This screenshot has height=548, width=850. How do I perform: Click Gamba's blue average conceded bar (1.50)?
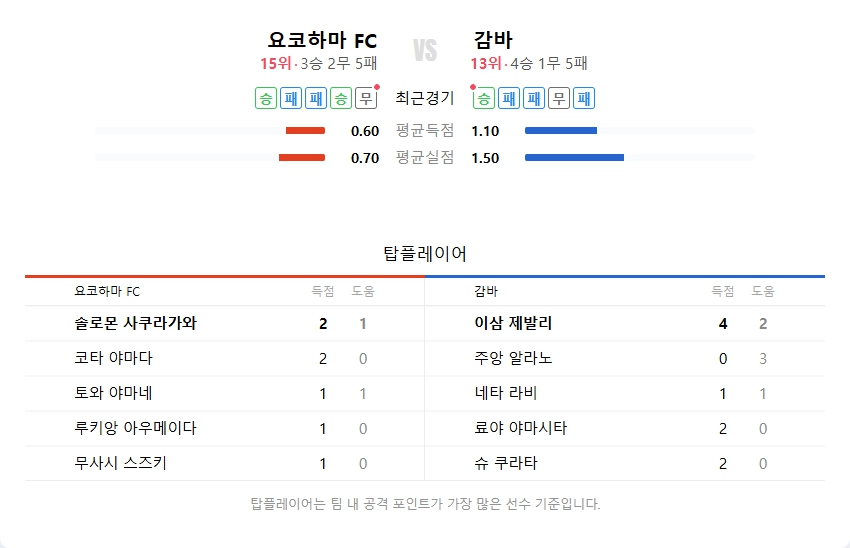[x=574, y=157]
